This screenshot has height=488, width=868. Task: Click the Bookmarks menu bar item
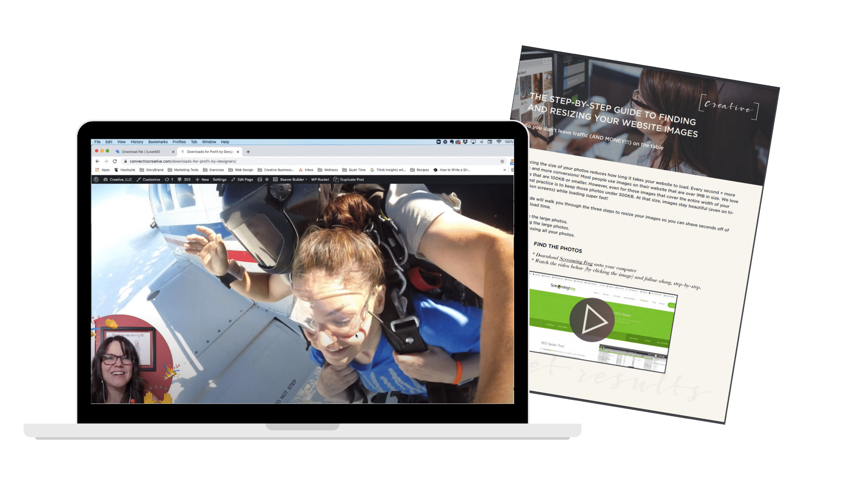[x=157, y=142]
